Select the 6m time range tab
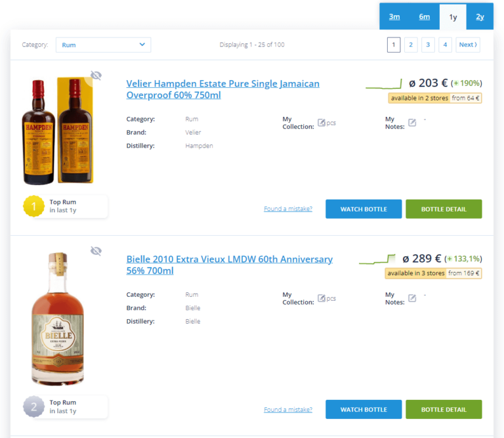The image size is (504, 438). pos(425,17)
